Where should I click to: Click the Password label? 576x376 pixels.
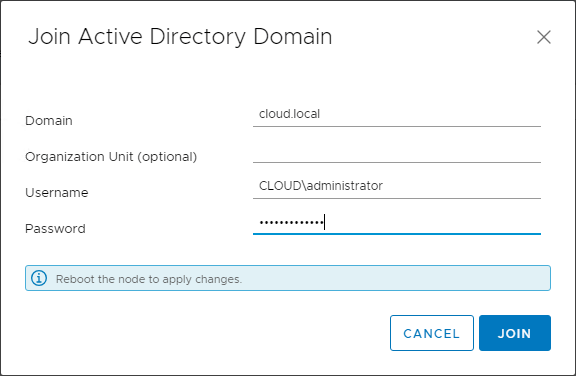click(x=55, y=229)
